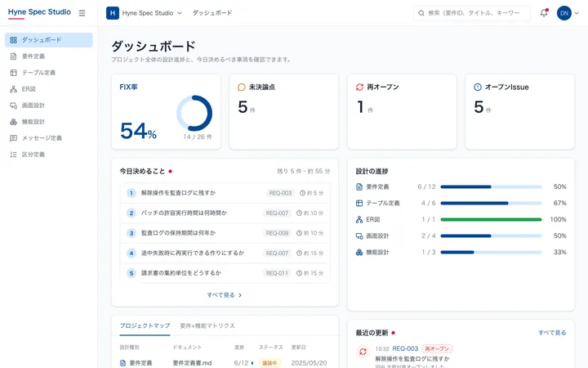Click the chevron next to すべて見る
The width and height of the screenshot is (588, 368).
point(240,295)
